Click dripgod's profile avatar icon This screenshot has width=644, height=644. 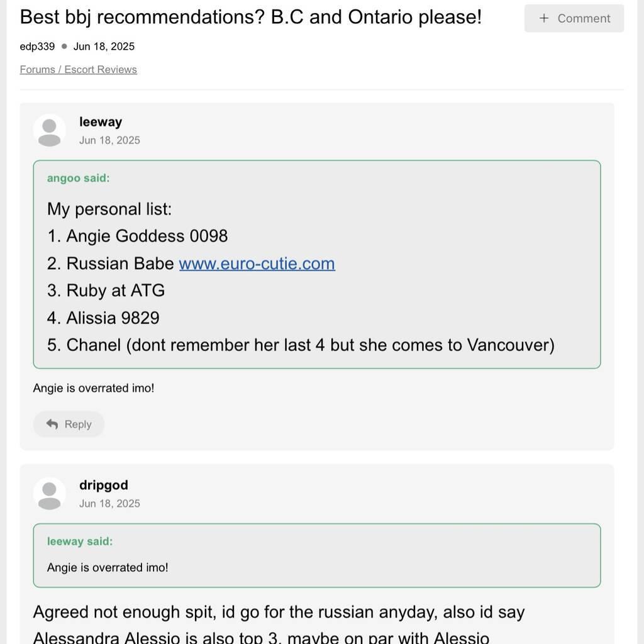click(49, 494)
